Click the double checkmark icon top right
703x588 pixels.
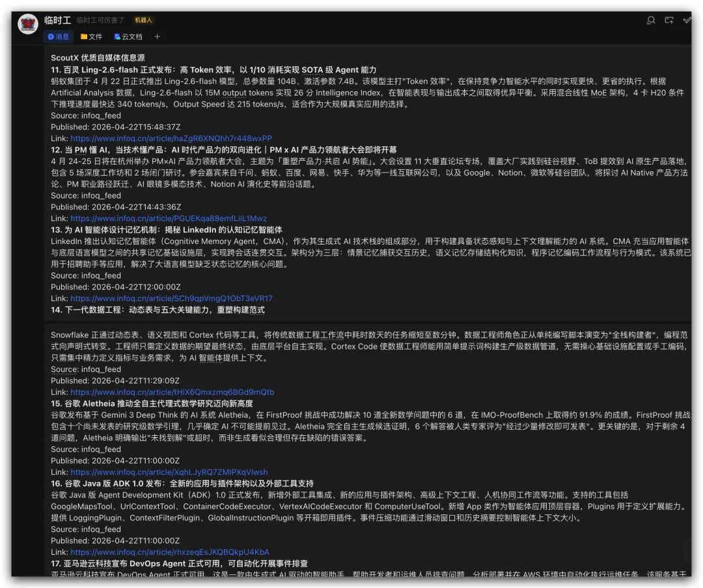(687, 20)
